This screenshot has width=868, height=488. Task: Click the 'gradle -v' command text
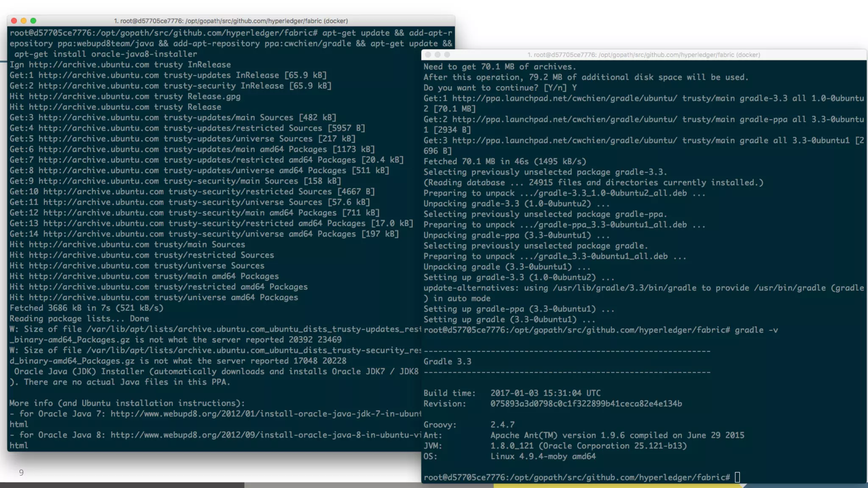tap(756, 330)
